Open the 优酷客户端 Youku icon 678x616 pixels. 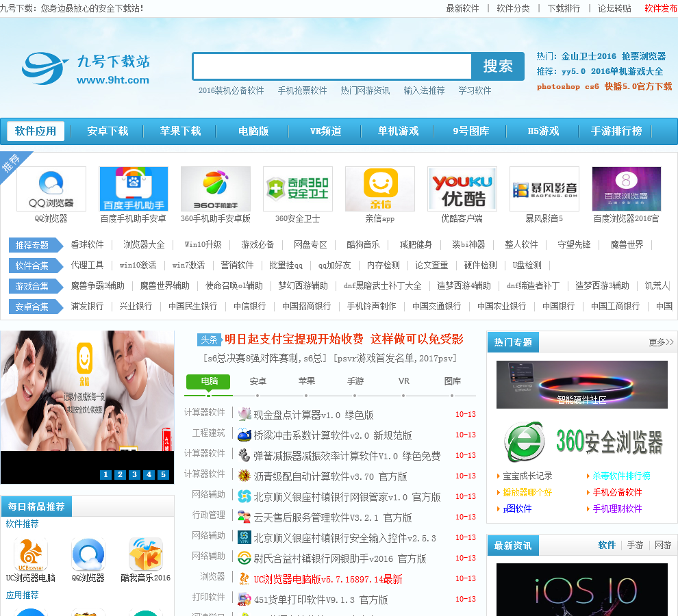click(x=462, y=189)
